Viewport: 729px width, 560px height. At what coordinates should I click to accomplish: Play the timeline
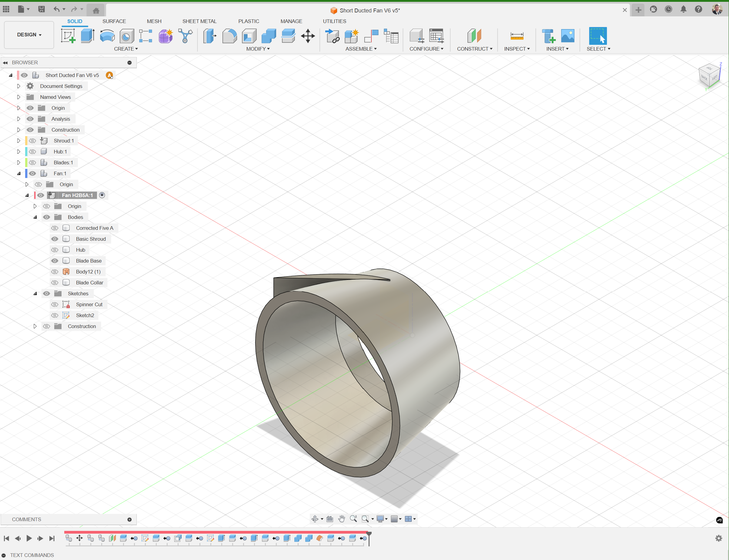(29, 538)
